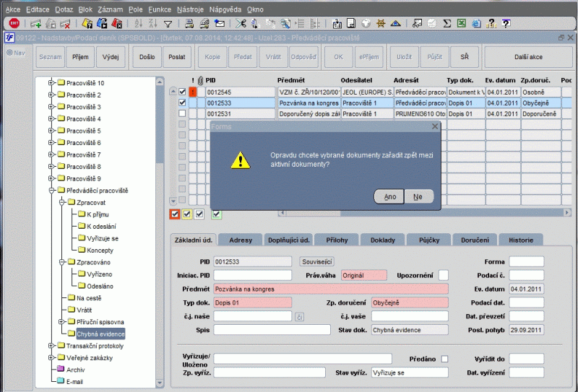This screenshot has height=392, width=578.
Task: Click the horizontal scrollbar right arrow of list
Action: click(567, 213)
